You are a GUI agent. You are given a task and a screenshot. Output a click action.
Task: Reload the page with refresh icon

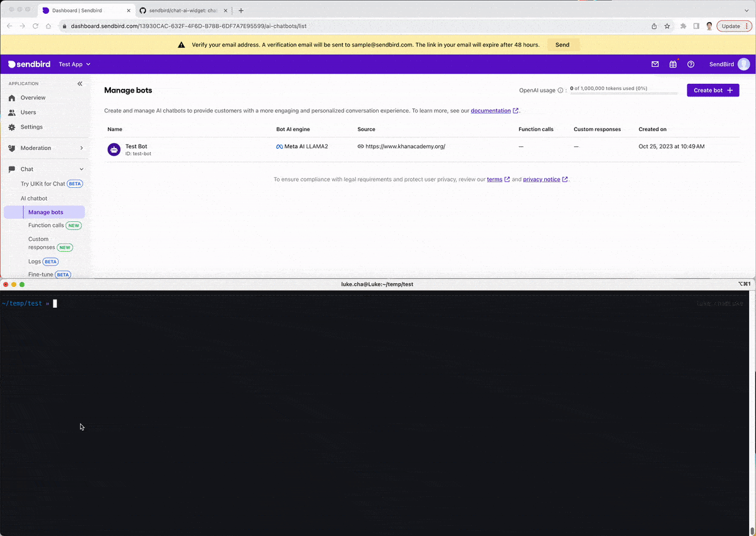[36, 26]
